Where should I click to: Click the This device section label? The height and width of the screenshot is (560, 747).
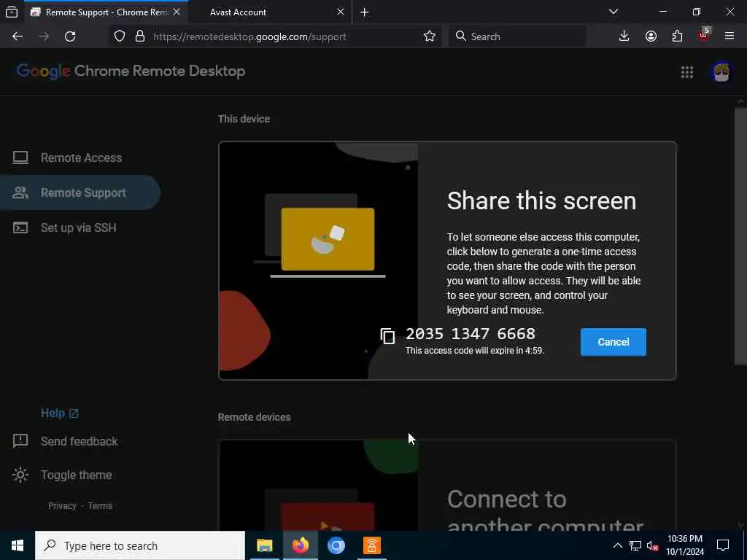click(244, 119)
